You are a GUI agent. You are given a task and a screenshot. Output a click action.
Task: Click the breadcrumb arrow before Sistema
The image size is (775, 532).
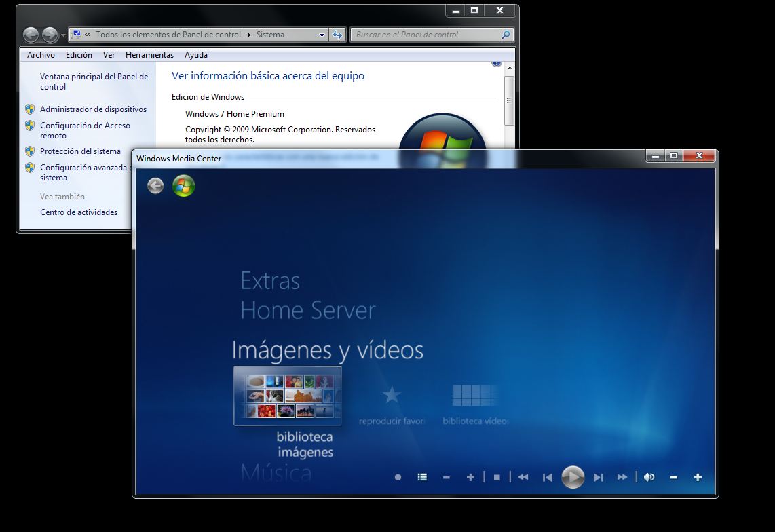(x=248, y=35)
